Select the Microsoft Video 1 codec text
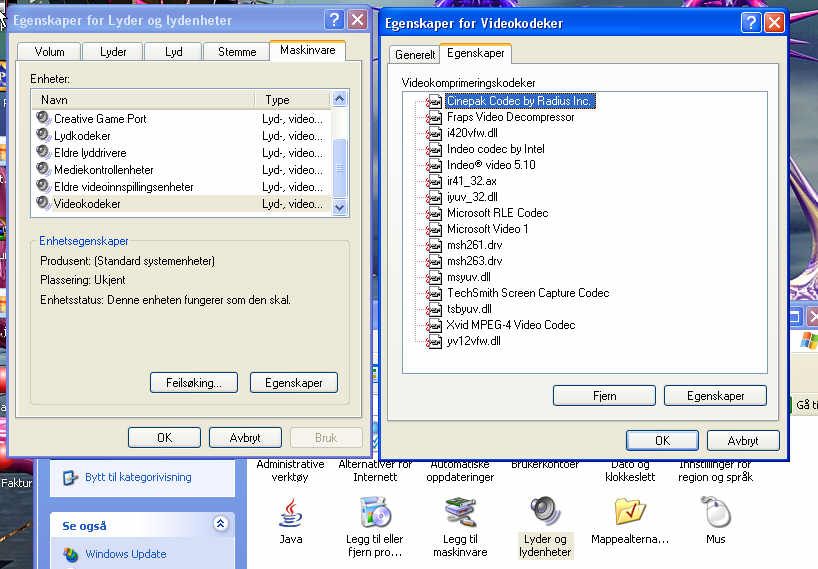The image size is (818, 569). coord(487,229)
